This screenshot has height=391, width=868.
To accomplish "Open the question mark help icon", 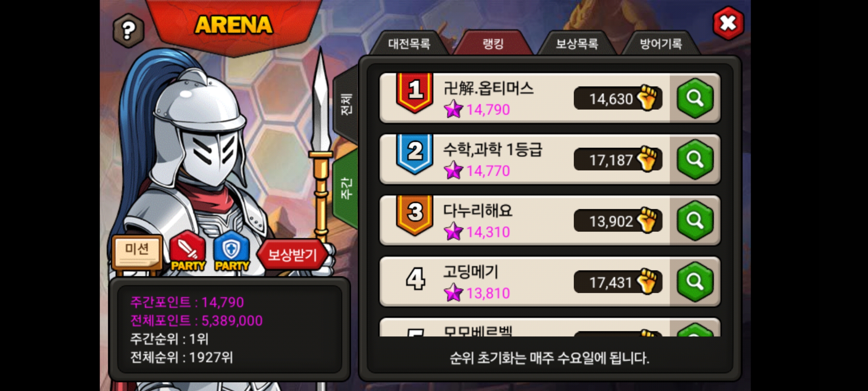I will tap(129, 30).
